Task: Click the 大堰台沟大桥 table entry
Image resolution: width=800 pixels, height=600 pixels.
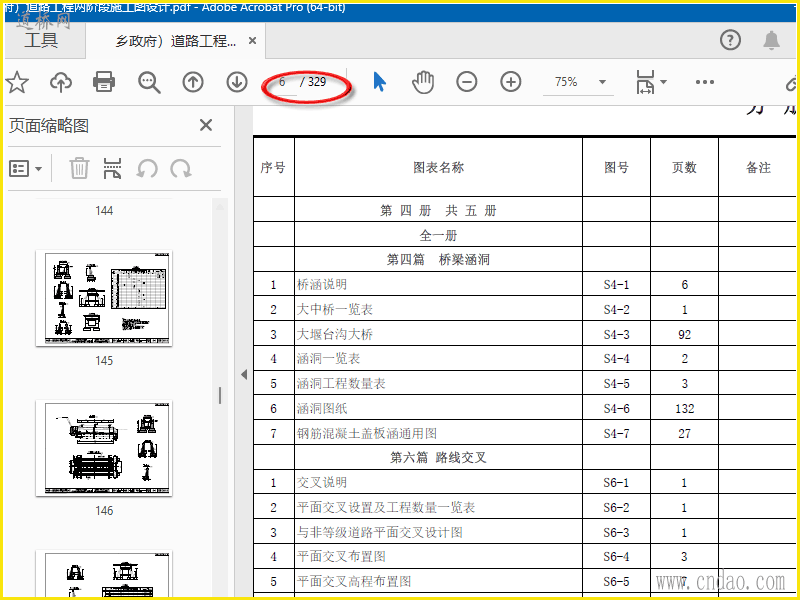Action: tap(335, 335)
